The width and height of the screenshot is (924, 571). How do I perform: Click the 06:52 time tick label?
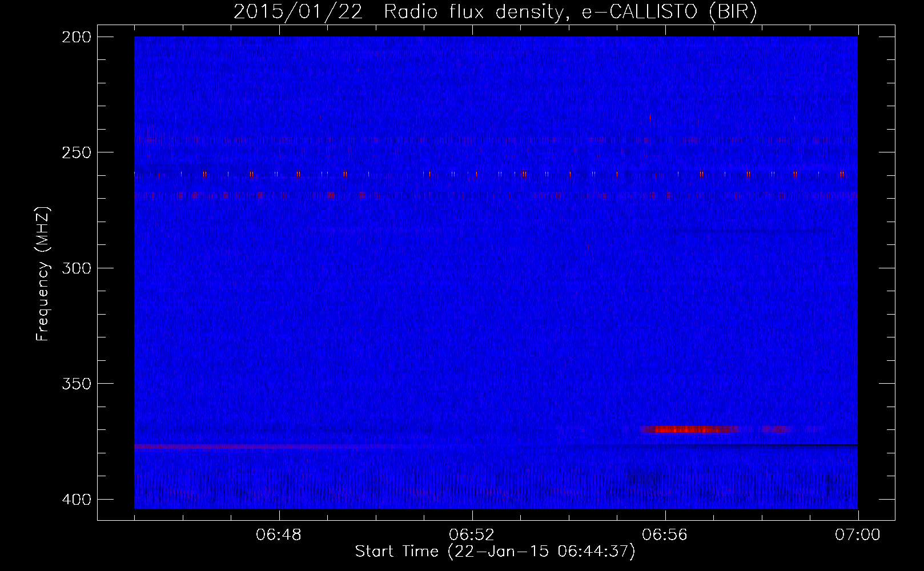point(472,535)
